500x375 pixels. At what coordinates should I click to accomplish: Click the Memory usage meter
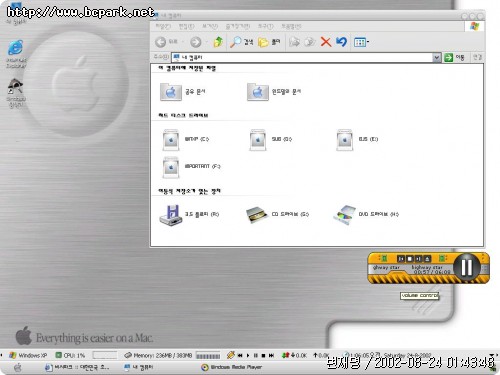click(x=158, y=356)
